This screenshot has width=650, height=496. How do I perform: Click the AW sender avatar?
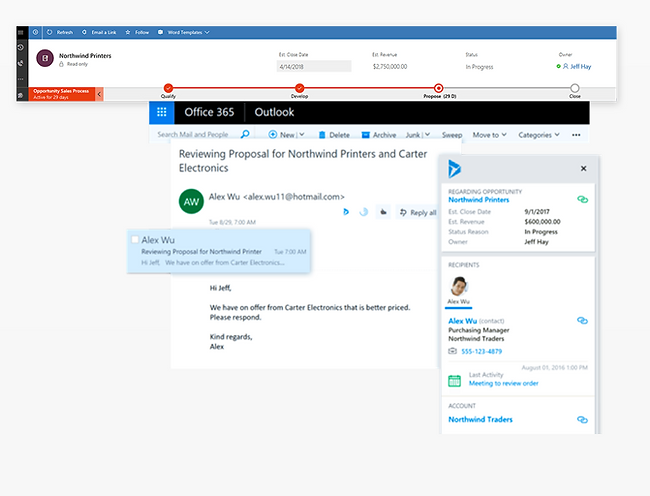[x=191, y=201]
